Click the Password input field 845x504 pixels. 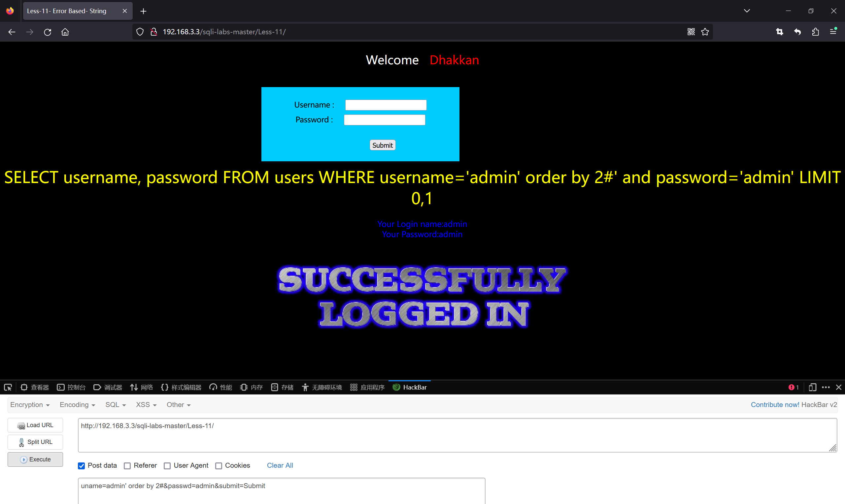[385, 120]
